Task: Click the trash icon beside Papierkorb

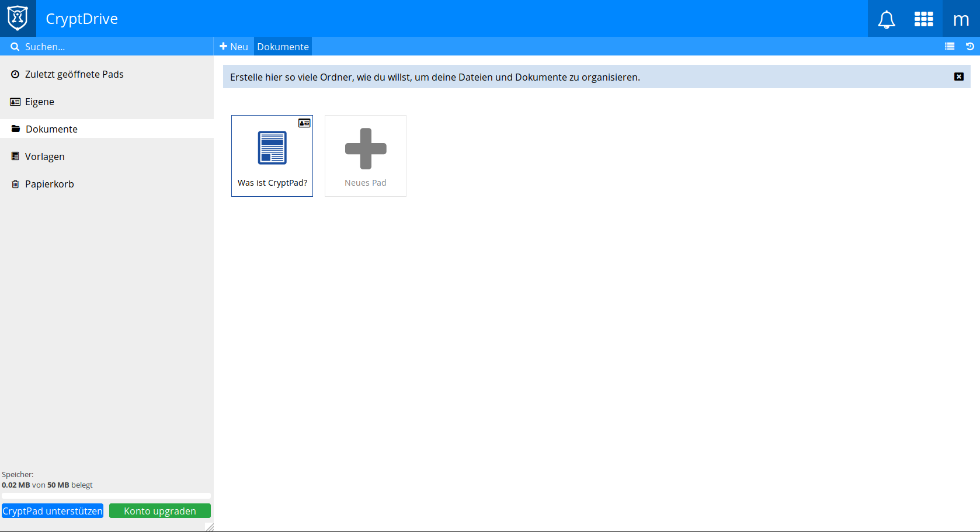Action: tap(15, 184)
